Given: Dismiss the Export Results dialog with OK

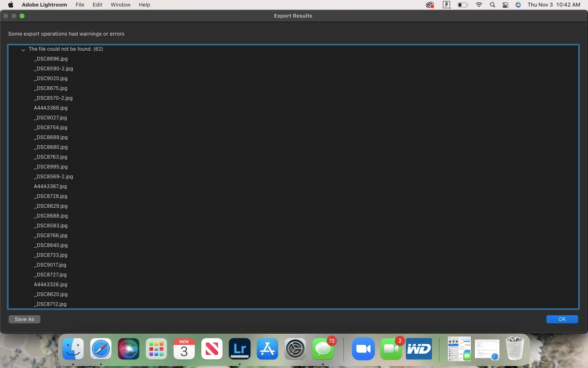Looking at the screenshot, I should [x=562, y=319].
